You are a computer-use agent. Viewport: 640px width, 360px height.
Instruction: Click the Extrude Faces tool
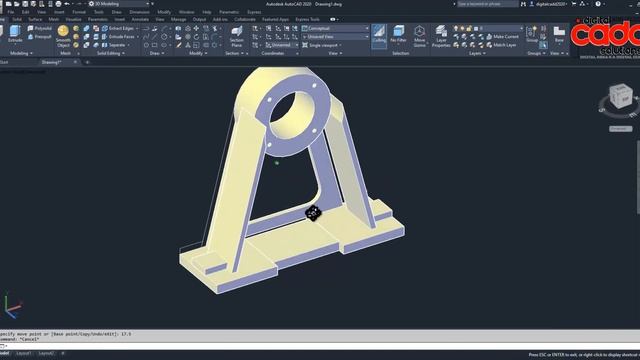119,37
